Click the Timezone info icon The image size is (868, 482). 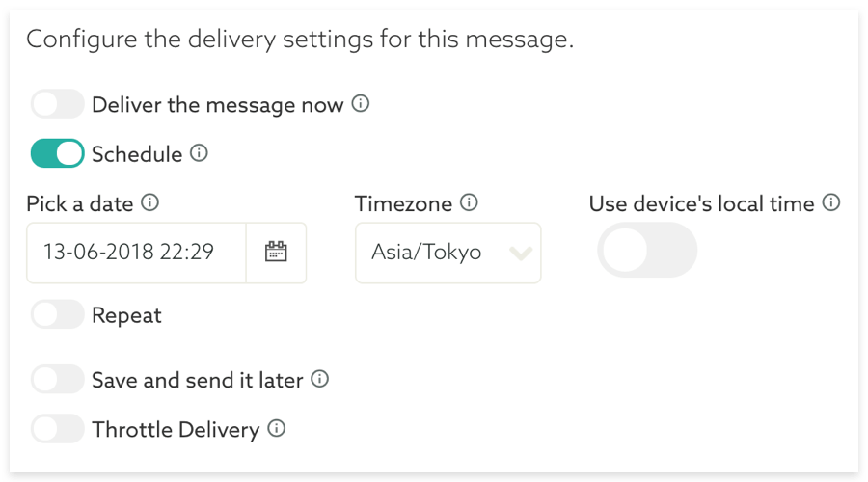point(469,203)
